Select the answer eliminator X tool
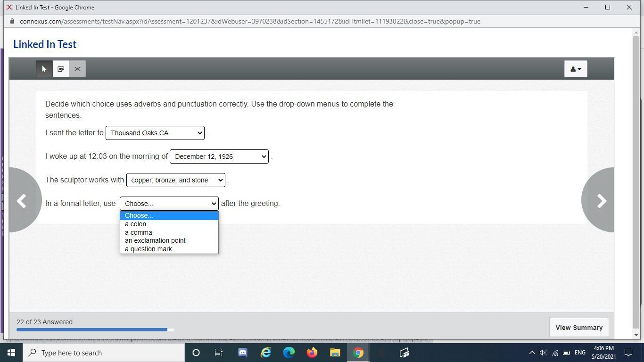Image resolution: width=644 pixels, height=362 pixels. pyautogui.click(x=77, y=69)
